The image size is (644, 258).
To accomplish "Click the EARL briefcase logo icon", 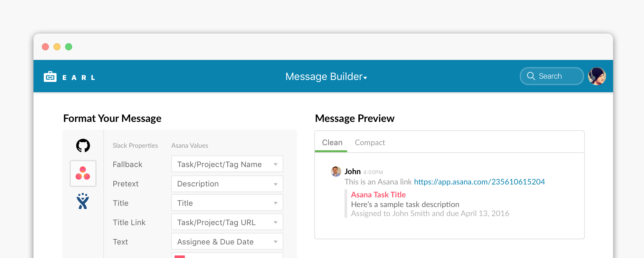I will [x=50, y=77].
